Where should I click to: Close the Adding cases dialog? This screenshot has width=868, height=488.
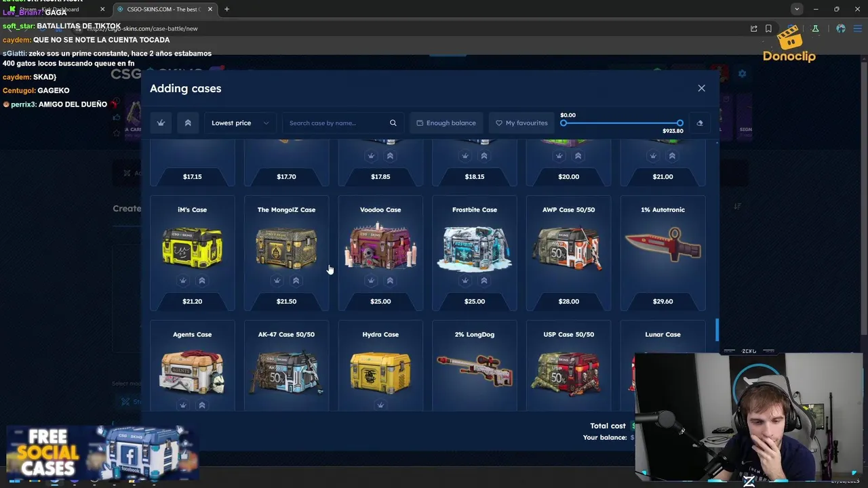(701, 88)
